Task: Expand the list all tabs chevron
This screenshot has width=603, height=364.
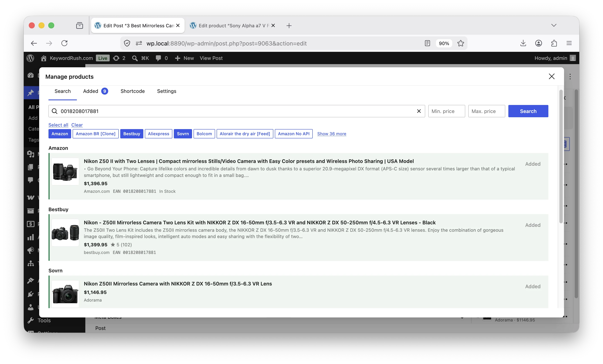Action: (554, 25)
